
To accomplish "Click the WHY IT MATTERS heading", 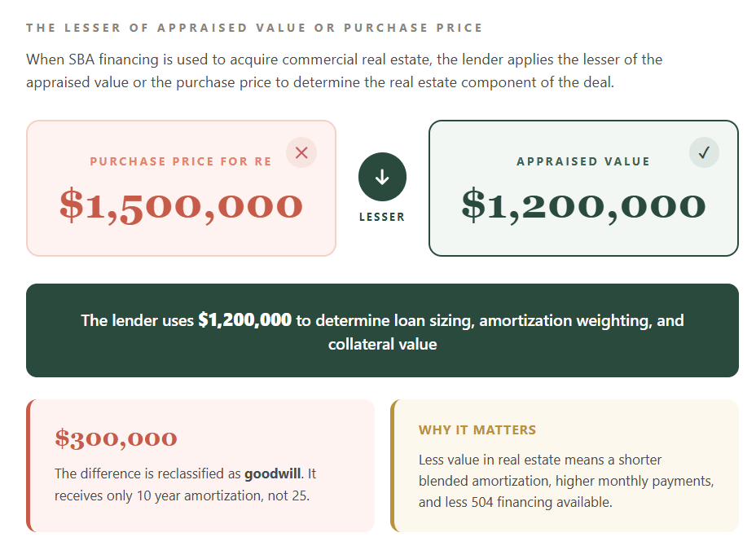I will coord(477,429).
